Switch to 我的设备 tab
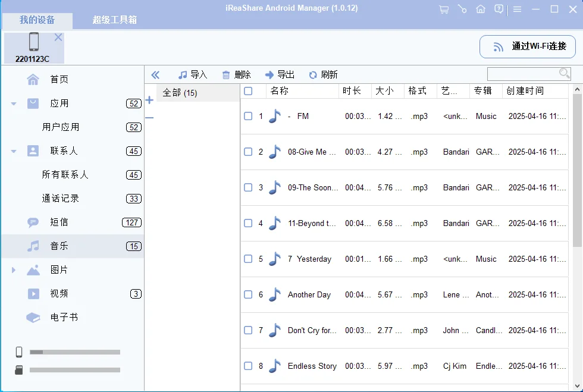The image size is (583, 392). (37, 20)
